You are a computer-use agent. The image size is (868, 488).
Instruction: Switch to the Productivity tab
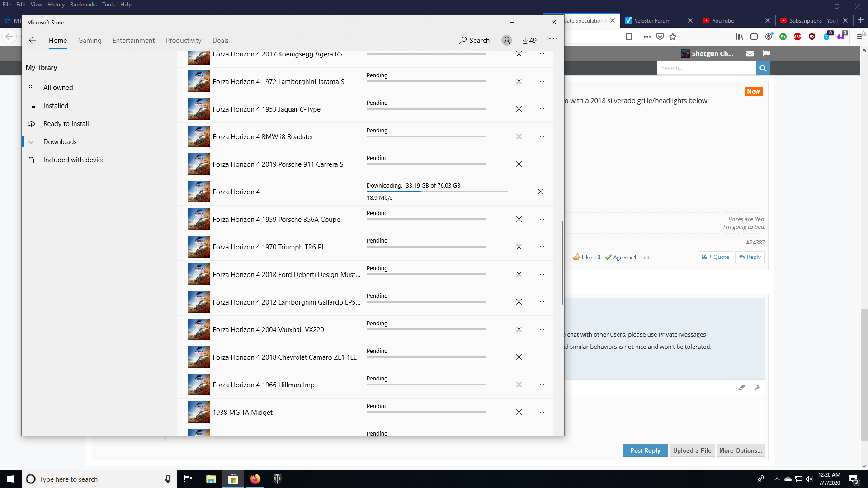click(184, 40)
